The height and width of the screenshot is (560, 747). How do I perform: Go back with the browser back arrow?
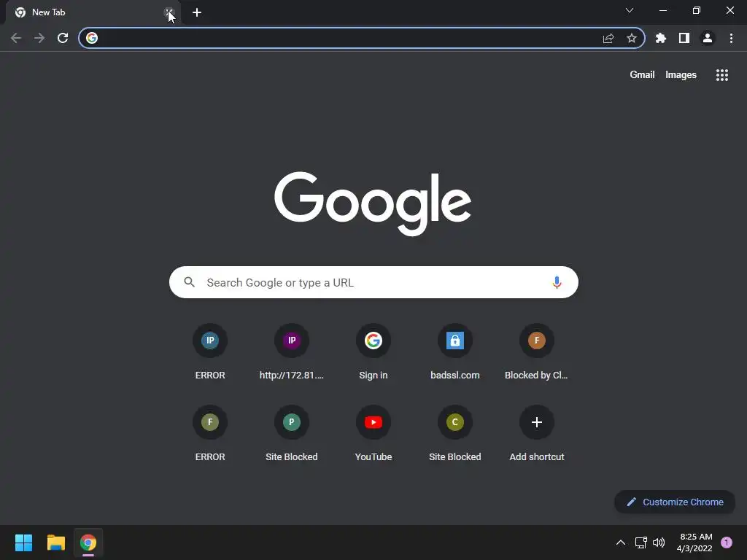[16, 38]
